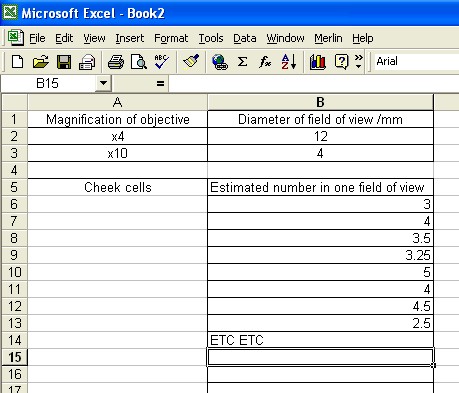Run the ABC spelling check icon

tap(162, 62)
